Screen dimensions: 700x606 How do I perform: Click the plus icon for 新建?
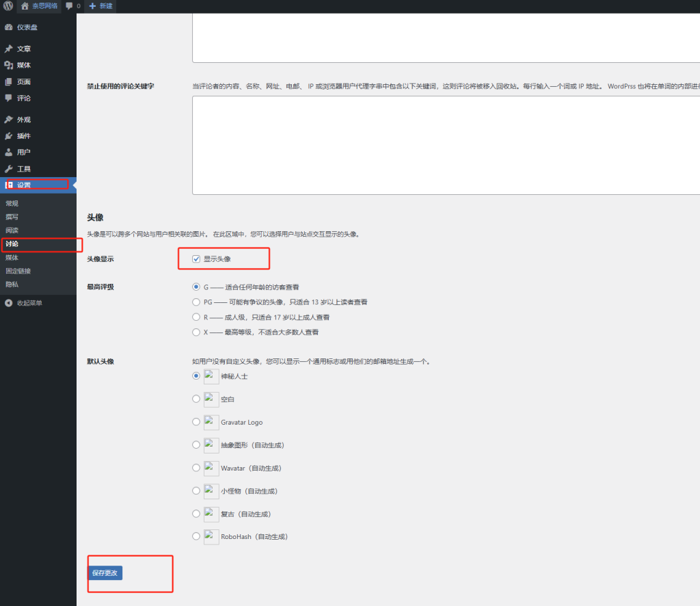point(92,6)
